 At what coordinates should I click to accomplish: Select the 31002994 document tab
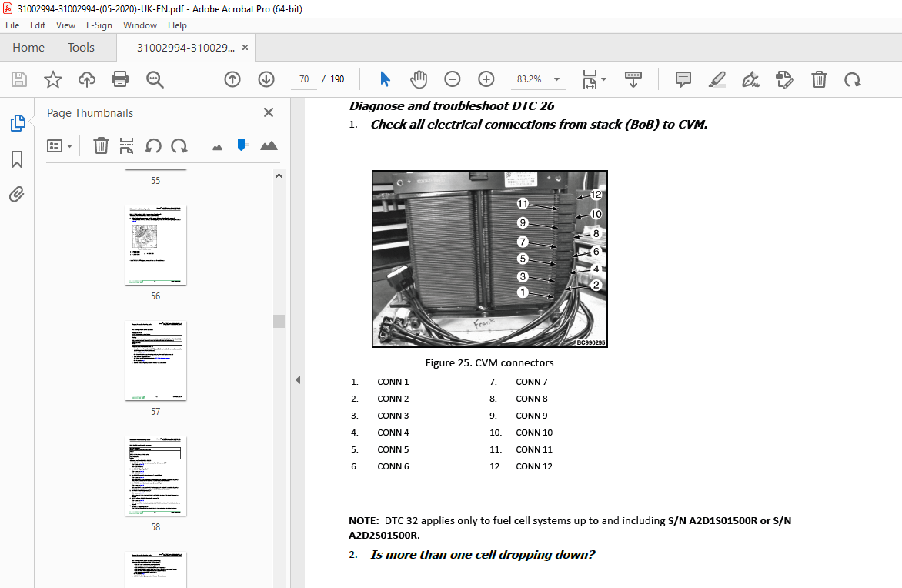(185, 48)
